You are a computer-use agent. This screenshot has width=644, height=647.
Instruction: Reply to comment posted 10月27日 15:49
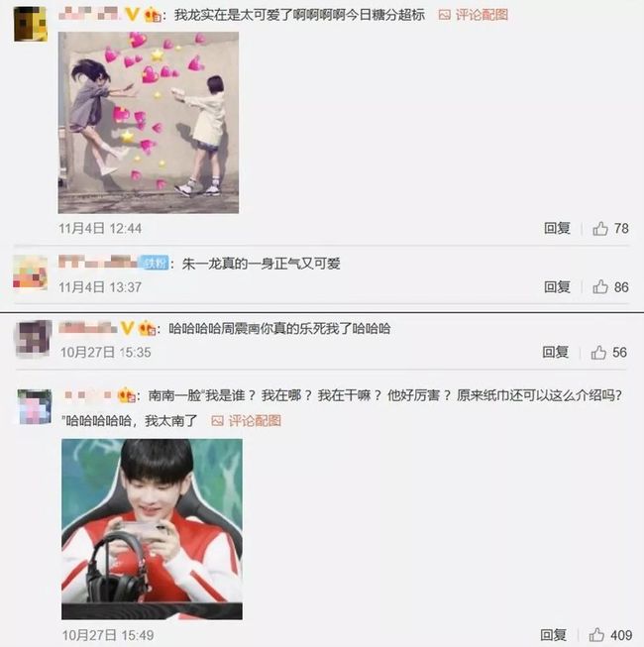click(x=553, y=635)
